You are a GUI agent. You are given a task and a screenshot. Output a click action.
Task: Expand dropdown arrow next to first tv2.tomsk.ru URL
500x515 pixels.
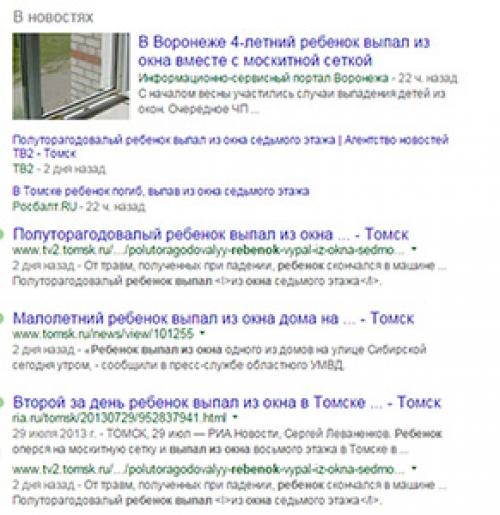coord(414,249)
